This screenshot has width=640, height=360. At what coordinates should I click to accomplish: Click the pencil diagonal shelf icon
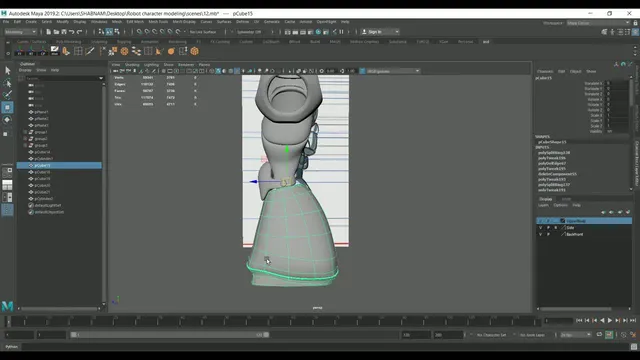(90, 51)
